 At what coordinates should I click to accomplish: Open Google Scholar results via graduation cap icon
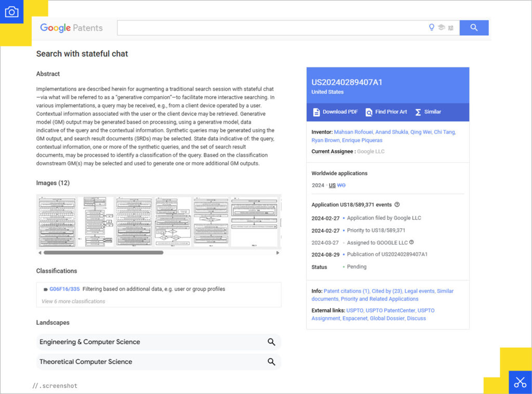441,28
